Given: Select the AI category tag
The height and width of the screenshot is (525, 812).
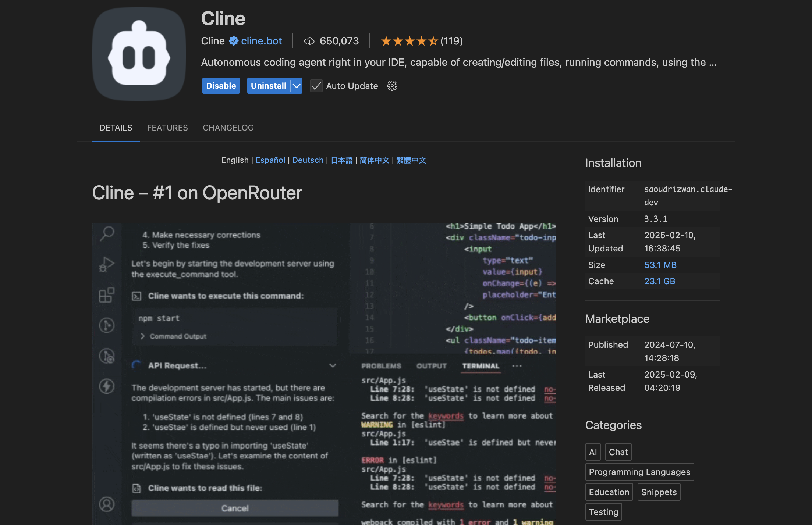Looking at the screenshot, I should pos(593,452).
